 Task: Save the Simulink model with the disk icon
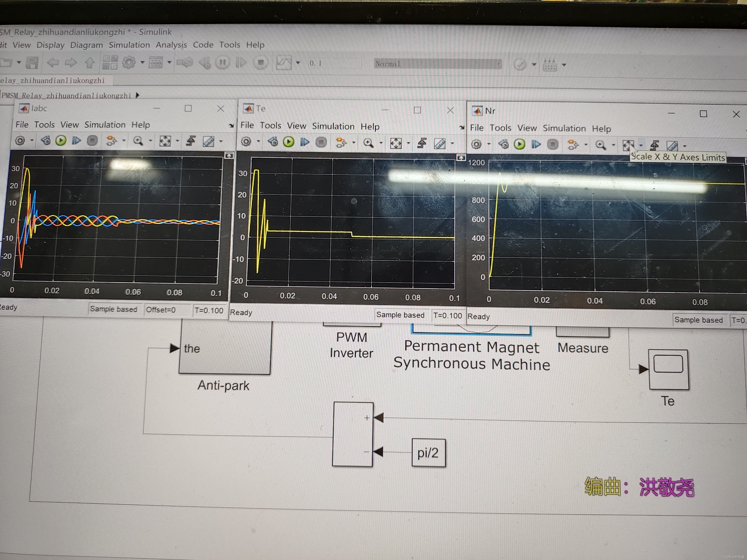click(32, 63)
